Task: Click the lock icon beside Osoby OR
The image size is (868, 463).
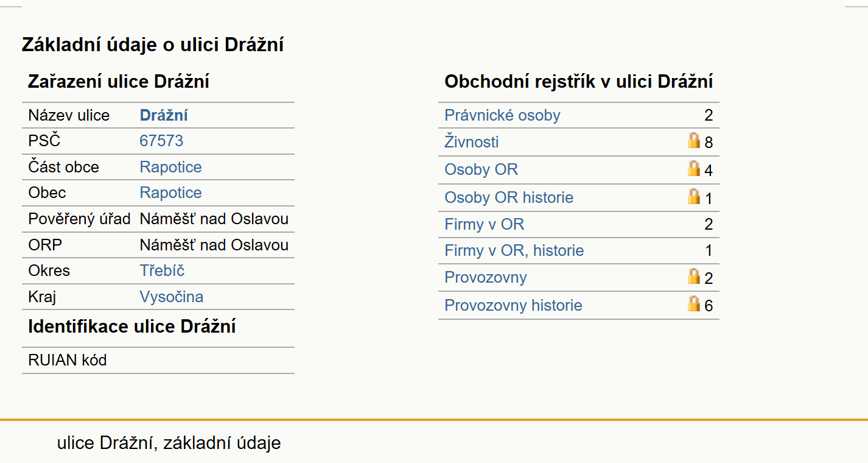Action: coord(694,169)
